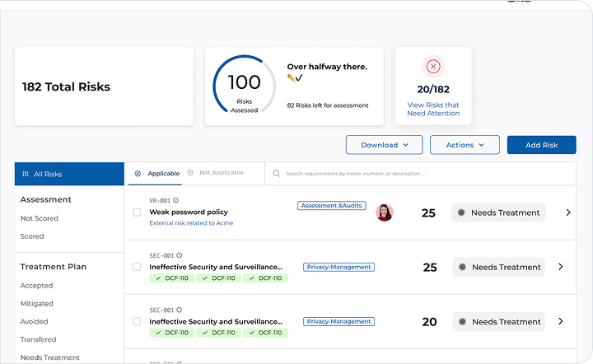Click the info icon beside VR-001
This screenshot has width=593, height=364.
(176, 200)
